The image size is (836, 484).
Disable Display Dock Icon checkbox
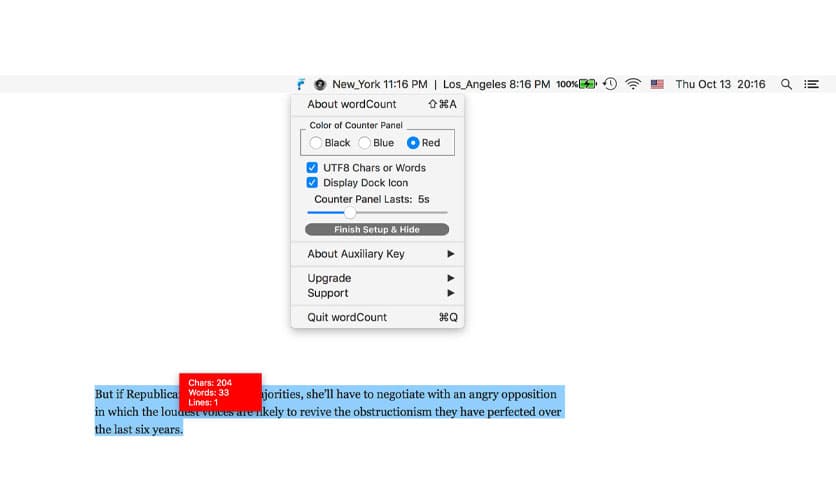point(313,183)
